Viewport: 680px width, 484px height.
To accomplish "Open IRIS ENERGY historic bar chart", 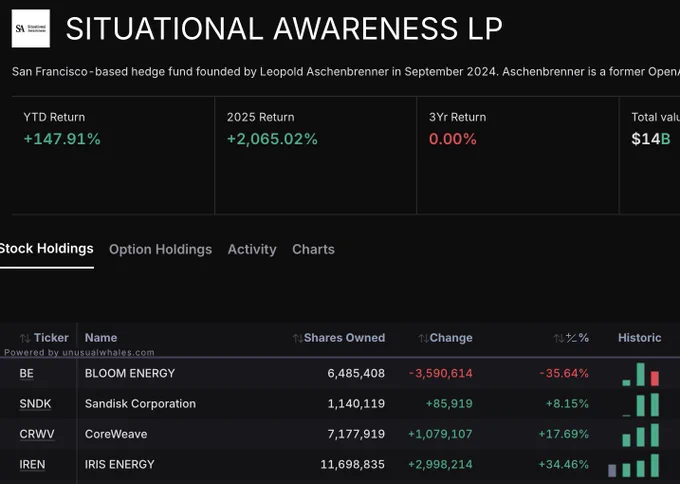I will 634,465.
